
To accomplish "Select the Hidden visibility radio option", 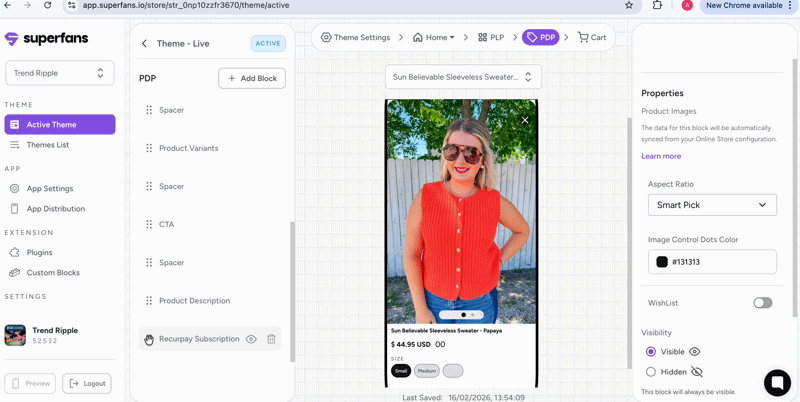I will coord(651,372).
